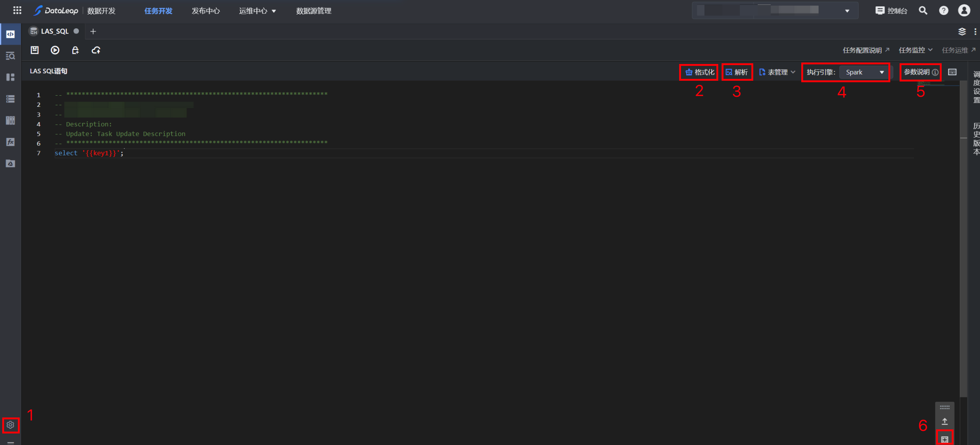Click the save icon in the task toolbar
Viewport: 980px width, 445px height.
(x=35, y=50)
